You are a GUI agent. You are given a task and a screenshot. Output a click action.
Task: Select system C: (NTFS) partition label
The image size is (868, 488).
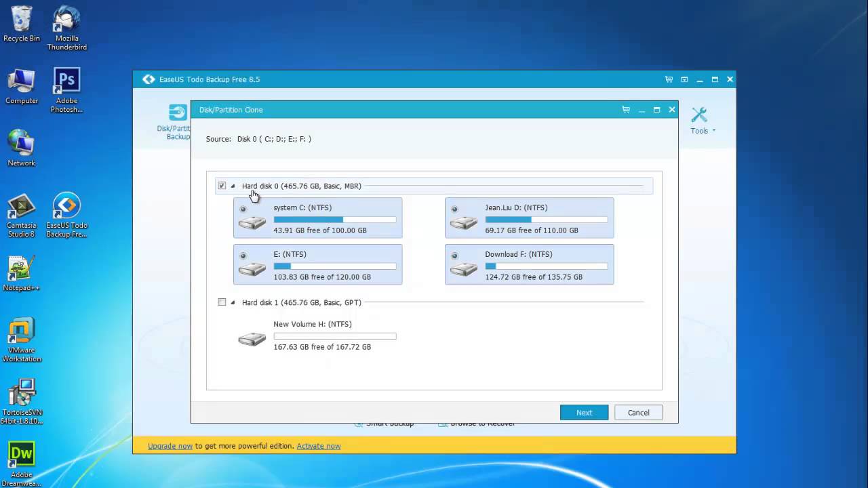[302, 207]
